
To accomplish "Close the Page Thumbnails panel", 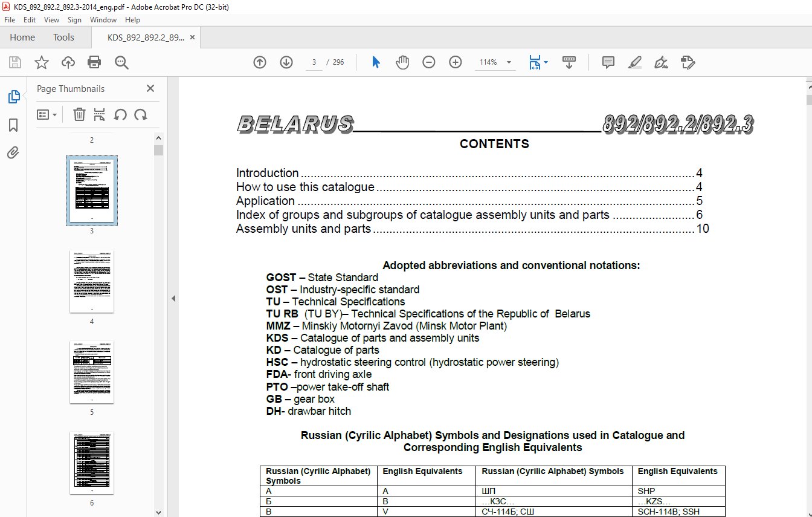I will pos(150,89).
